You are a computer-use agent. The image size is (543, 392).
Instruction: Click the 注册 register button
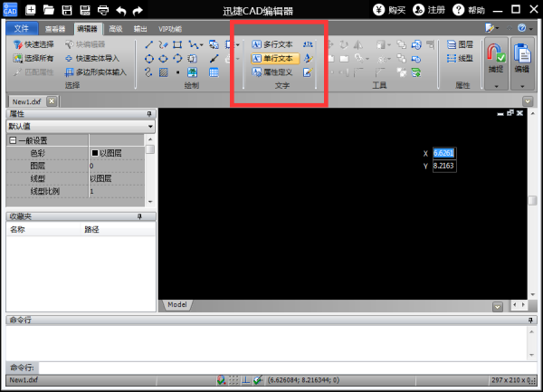pos(428,10)
